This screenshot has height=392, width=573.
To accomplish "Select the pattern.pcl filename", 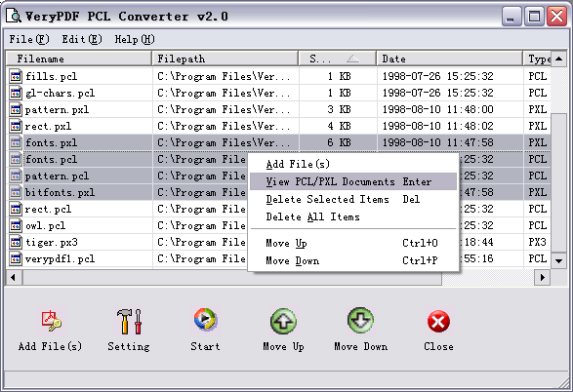I will pyautogui.click(x=57, y=176).
